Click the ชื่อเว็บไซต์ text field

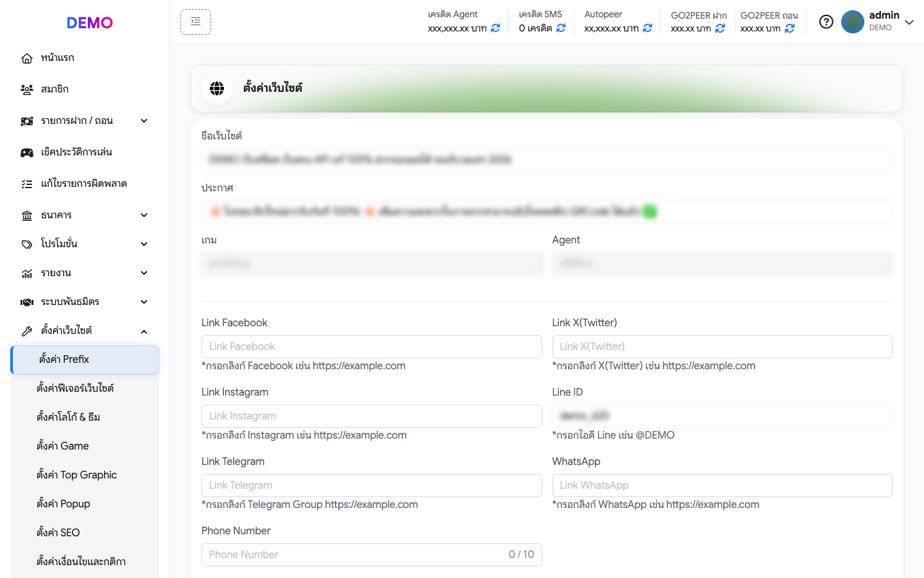click(x=547, y=159)
